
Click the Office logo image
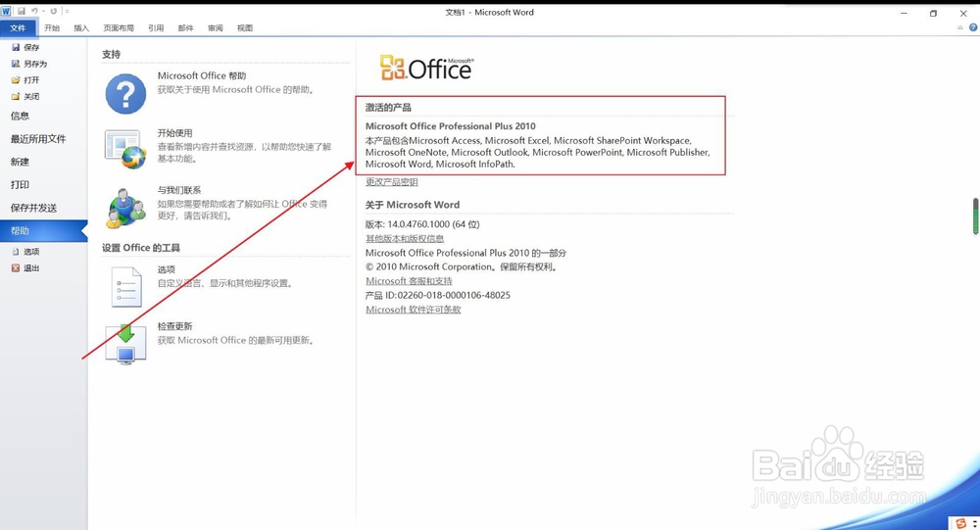426,68
